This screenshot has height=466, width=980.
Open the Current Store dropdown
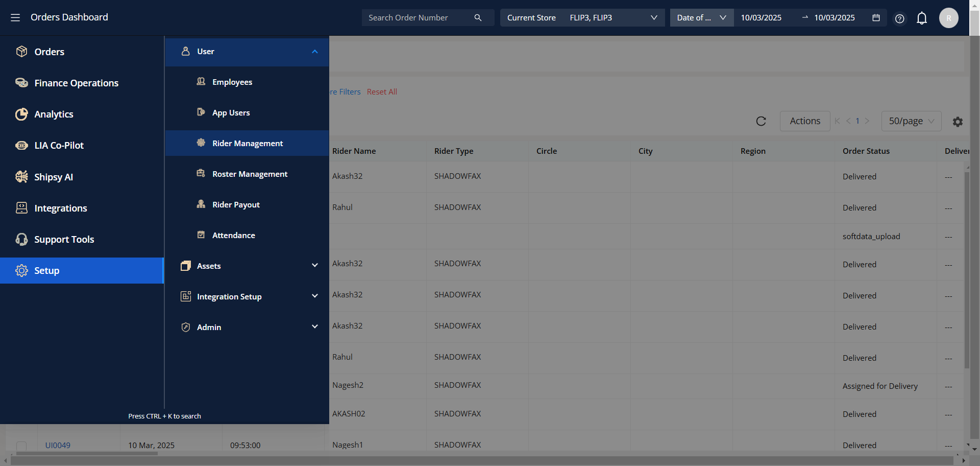pyautogui.click(x=582, y=17)
